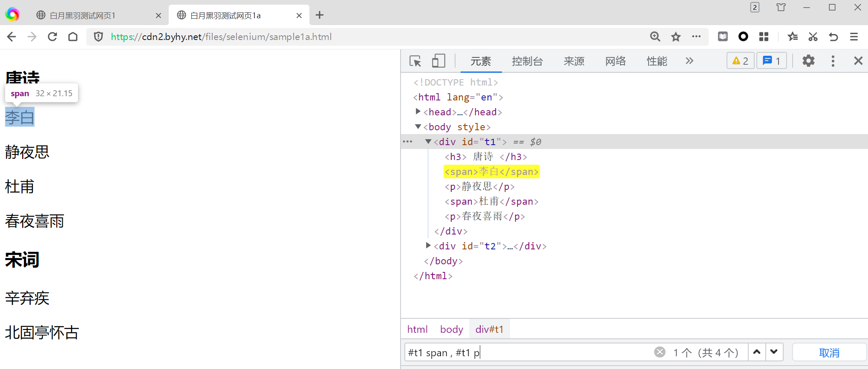Select the html lang element line

tap(459, 97)
